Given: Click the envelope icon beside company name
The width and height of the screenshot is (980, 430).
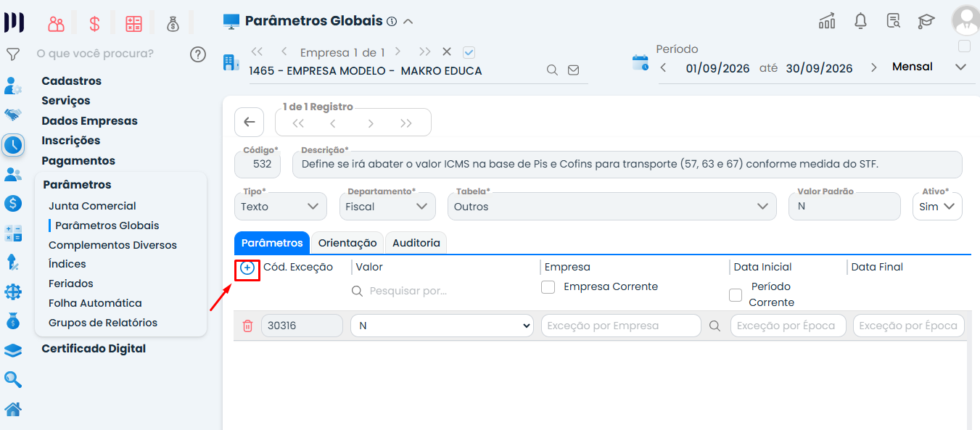Looking at the screenshot, I should (x=573, y=70).
